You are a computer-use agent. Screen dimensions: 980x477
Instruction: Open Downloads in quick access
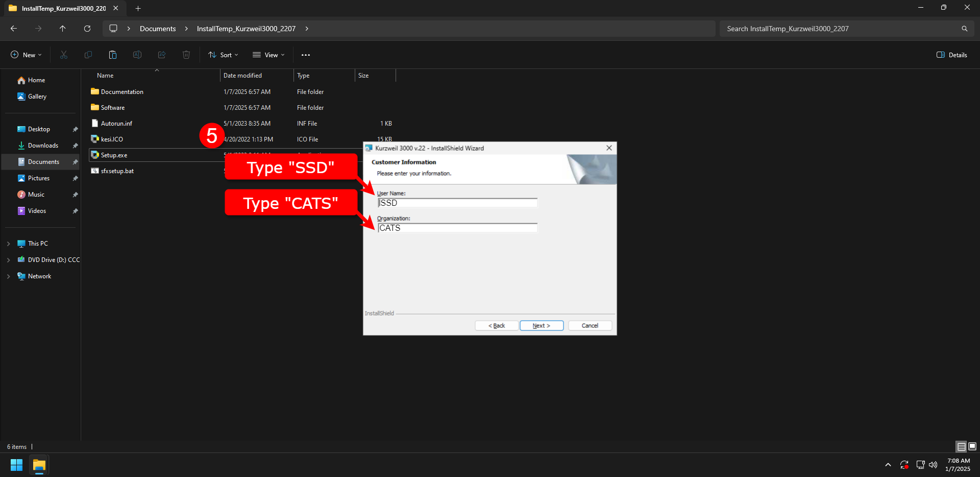[43, 146]
